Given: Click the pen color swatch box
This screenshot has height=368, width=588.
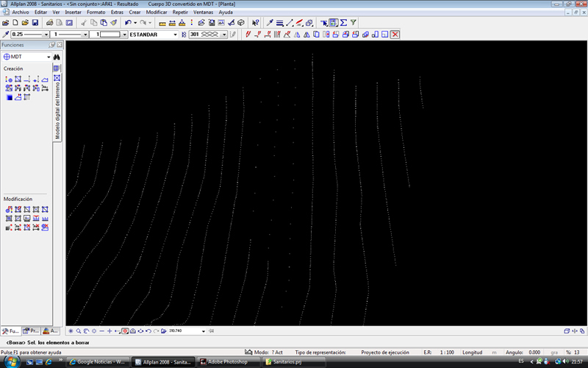Looking at the screenshot, I should [x=110, y=34].
